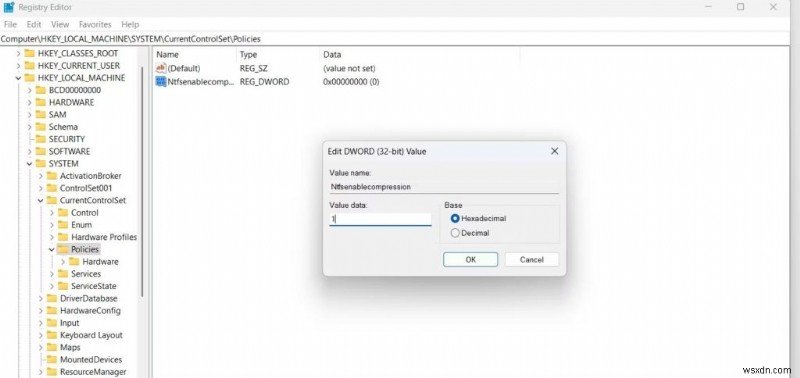Image resolution: width=800 pixels, height=378 pixels.
Task: Click the REG_SZ type cell
Action: pos(254,68)
